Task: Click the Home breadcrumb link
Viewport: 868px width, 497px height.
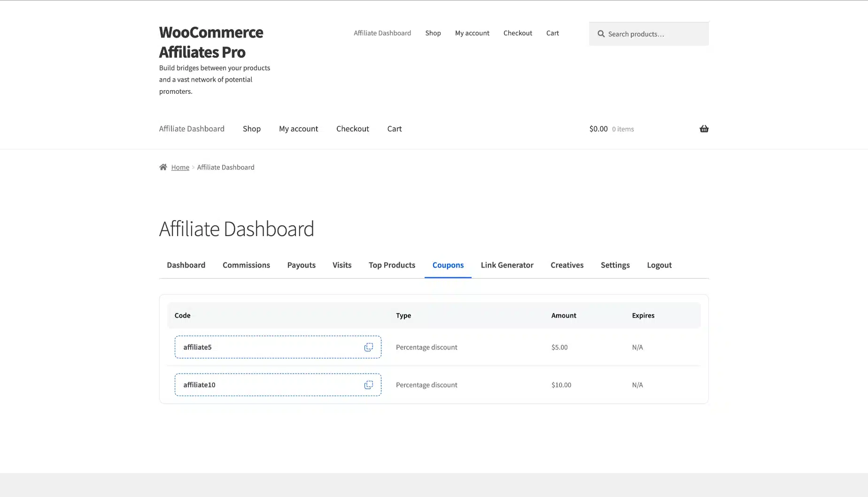Action: (x=180, y=168)
